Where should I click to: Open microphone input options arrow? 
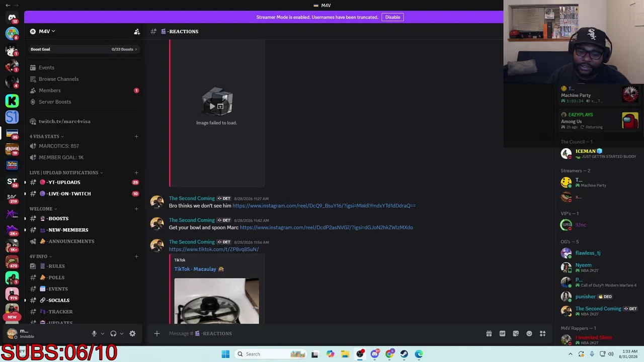tap(103, 333)
